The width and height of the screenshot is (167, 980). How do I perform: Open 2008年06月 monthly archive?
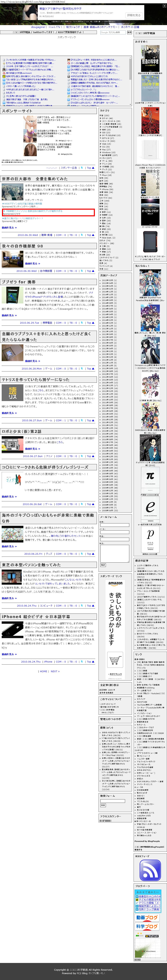click(108, 510)
